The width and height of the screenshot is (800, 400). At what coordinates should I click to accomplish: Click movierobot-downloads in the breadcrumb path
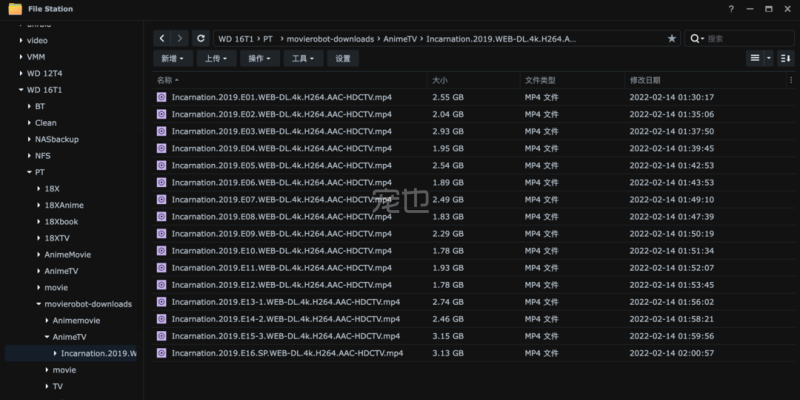pos(331,38)
